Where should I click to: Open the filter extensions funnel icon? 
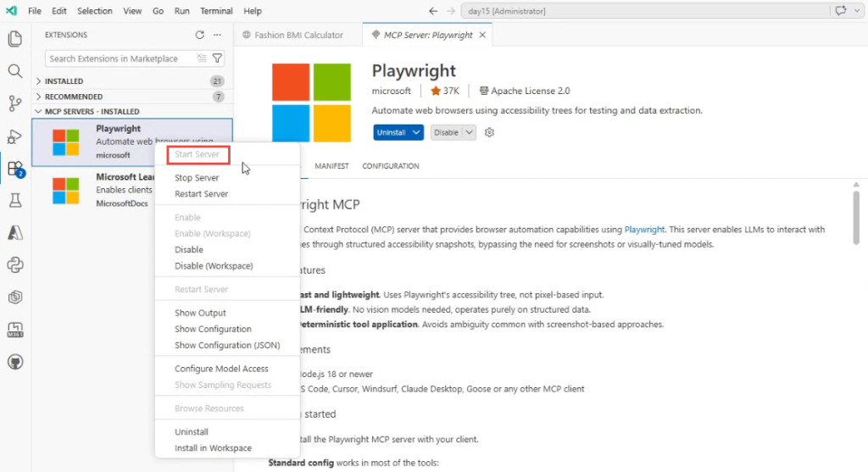pyautogui.click(x=218, y=58)
